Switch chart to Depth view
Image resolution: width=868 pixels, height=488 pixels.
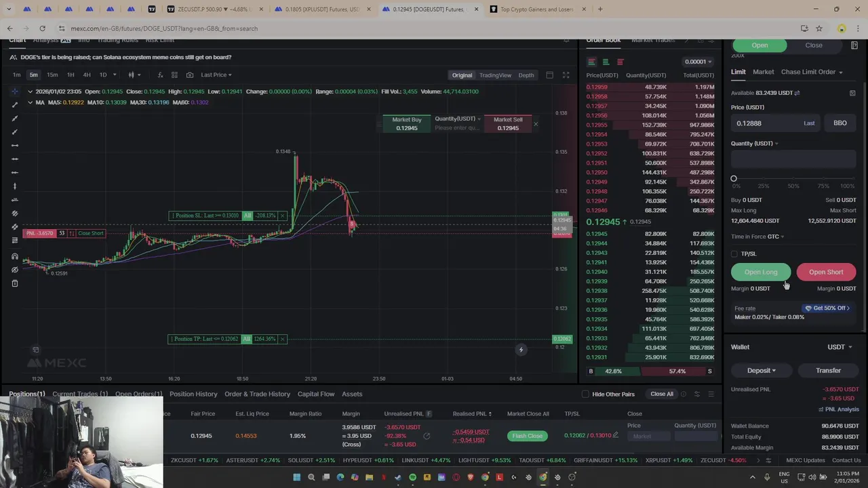[x=526, y=75]
